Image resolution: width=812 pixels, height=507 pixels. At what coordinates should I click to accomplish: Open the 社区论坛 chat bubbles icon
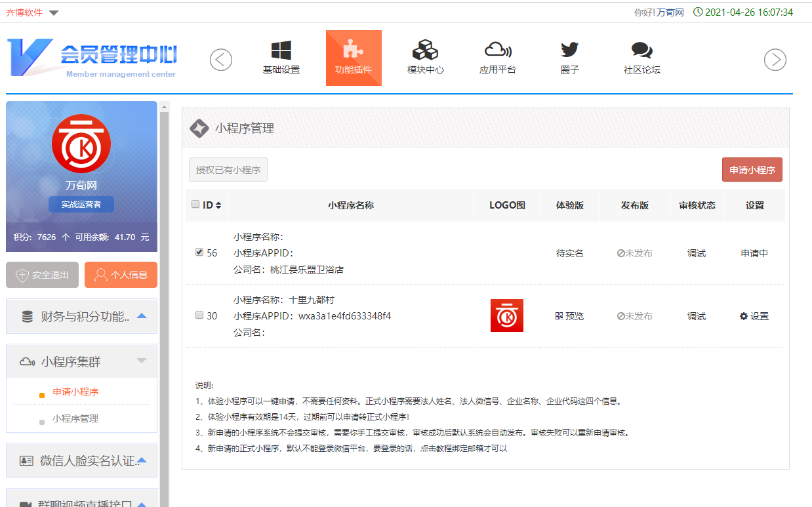point(641,51)
